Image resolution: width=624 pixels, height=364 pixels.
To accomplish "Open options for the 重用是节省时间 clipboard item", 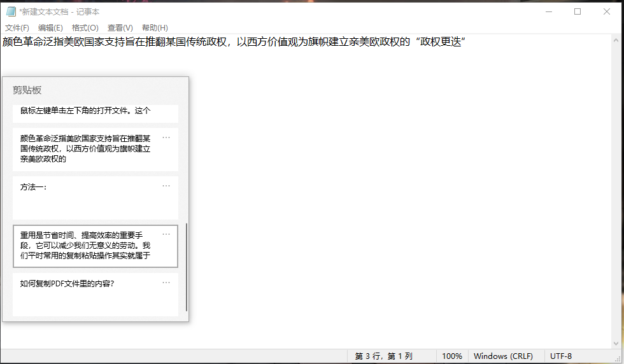I will point(166,234).
